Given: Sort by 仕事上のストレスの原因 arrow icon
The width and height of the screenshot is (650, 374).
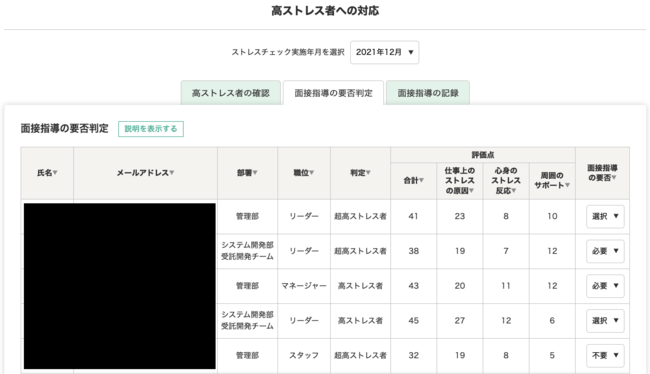Looking at the screenshot, I should (471, 191).
